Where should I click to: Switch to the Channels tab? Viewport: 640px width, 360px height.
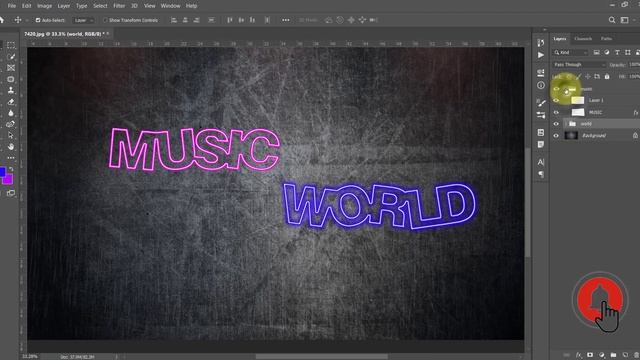pos(583,38)
